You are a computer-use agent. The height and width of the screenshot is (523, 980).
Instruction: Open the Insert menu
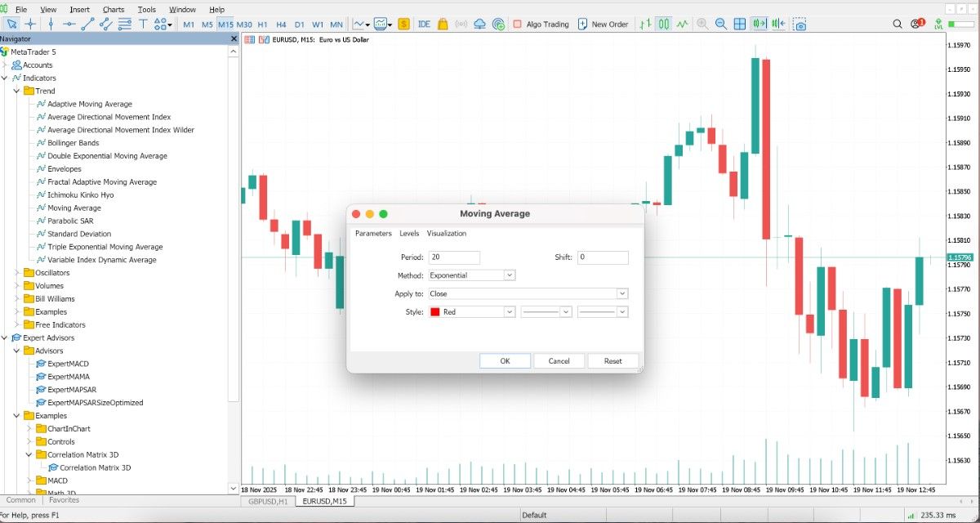(x=80, y=10)
